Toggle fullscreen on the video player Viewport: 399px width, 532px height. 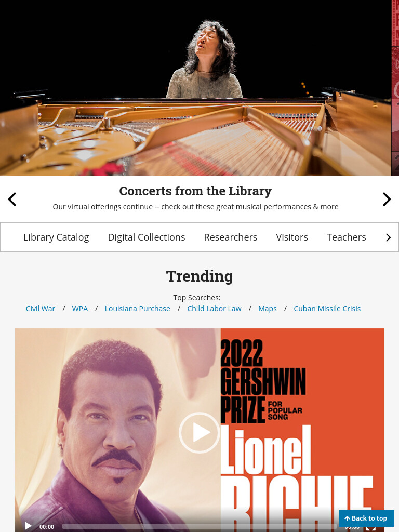pos(370,527)
